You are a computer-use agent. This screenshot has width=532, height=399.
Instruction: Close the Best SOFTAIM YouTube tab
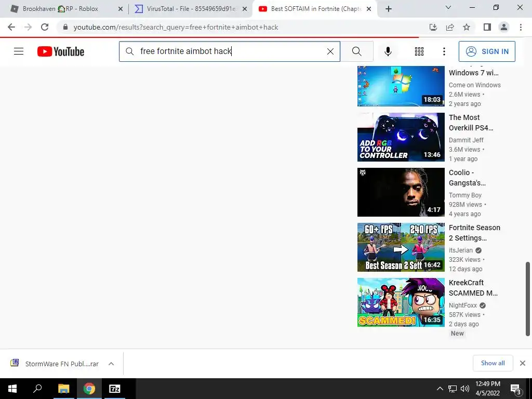click(369, 9)
